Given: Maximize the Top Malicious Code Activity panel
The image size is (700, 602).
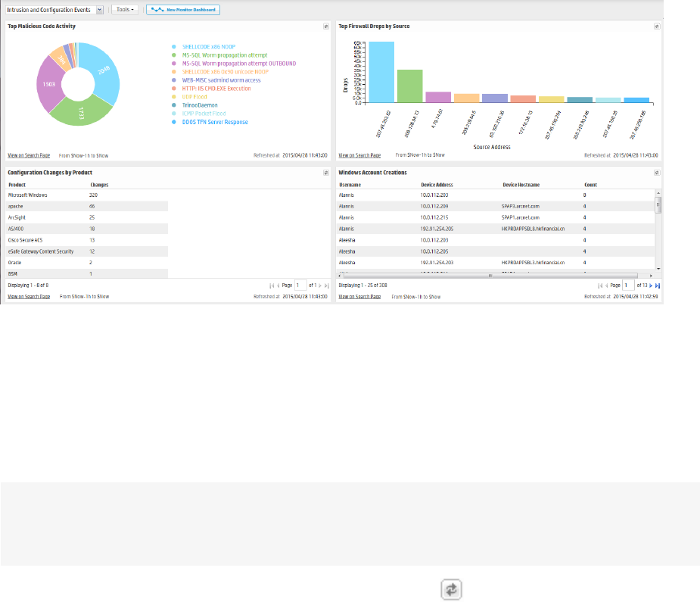Looking at the screenshot, I should [x=326, y=27].
